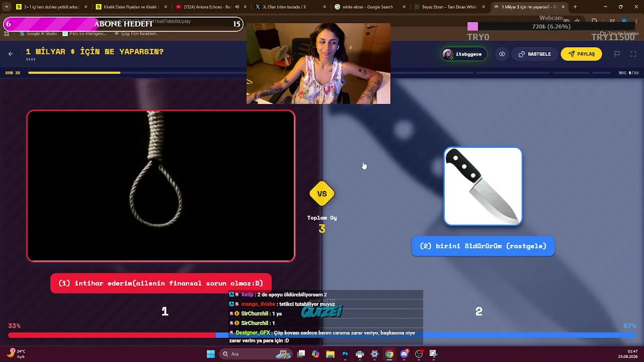644x362 pixels.
Task: Open File Explorer from the taskbar
Action: coord(330,354)
